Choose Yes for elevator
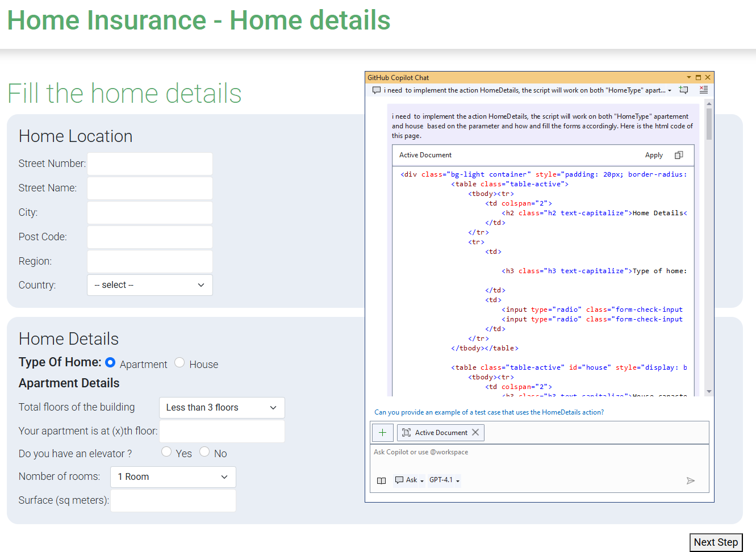The height and width of the screenshot is (552, 756). (x=166, y=451)
